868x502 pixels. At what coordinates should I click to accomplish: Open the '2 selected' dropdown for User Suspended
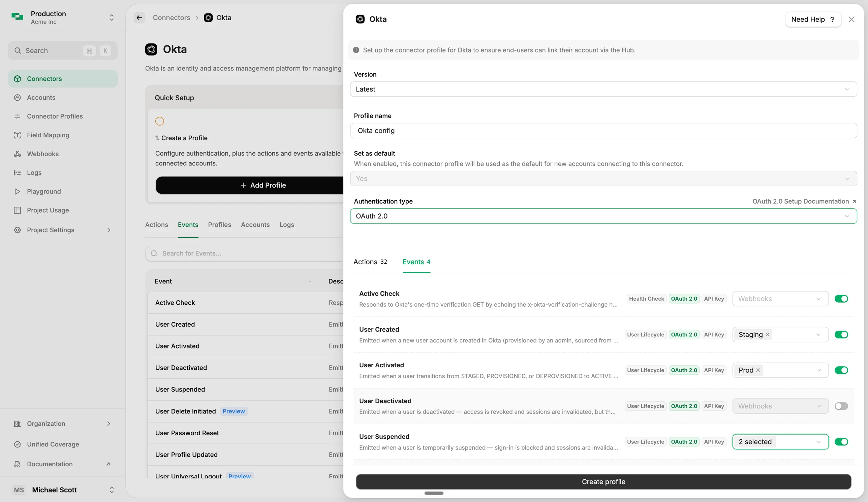(780, 442)
